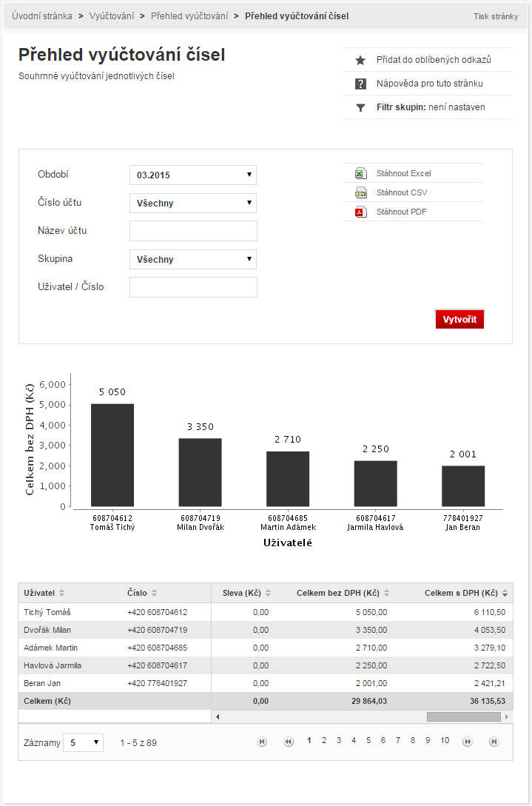
Task: Click Jan Beran bar in chart
Action: [x=463, y=486]
